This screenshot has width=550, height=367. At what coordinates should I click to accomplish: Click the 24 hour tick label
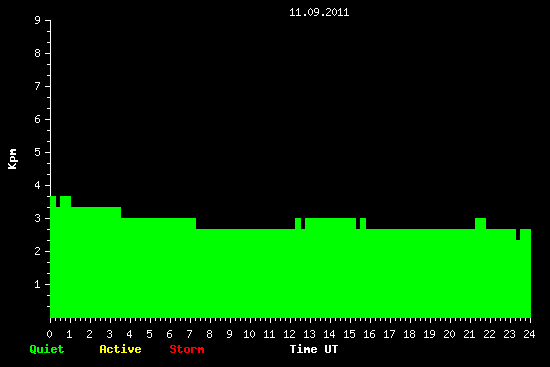(529, 334)
